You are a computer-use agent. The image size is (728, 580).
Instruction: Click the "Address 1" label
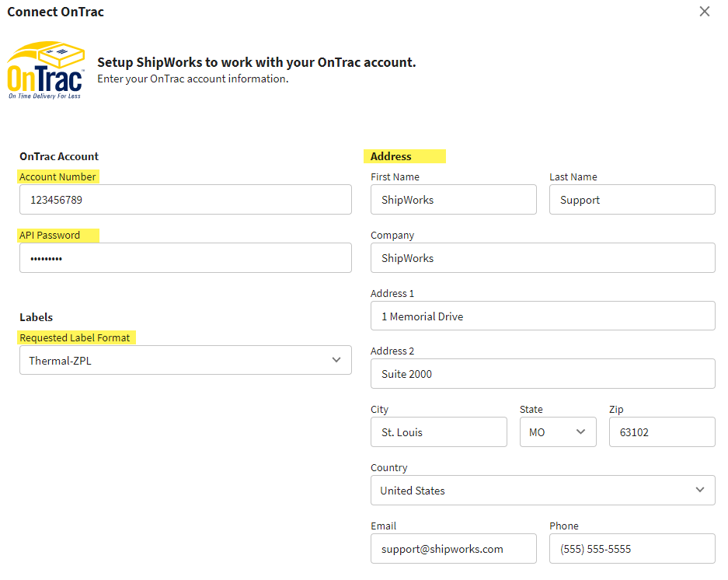pyautogui.click(x=392, y=294)
